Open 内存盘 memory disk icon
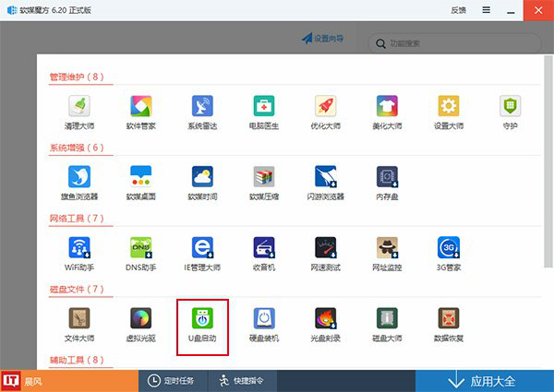 click(387, 176)
